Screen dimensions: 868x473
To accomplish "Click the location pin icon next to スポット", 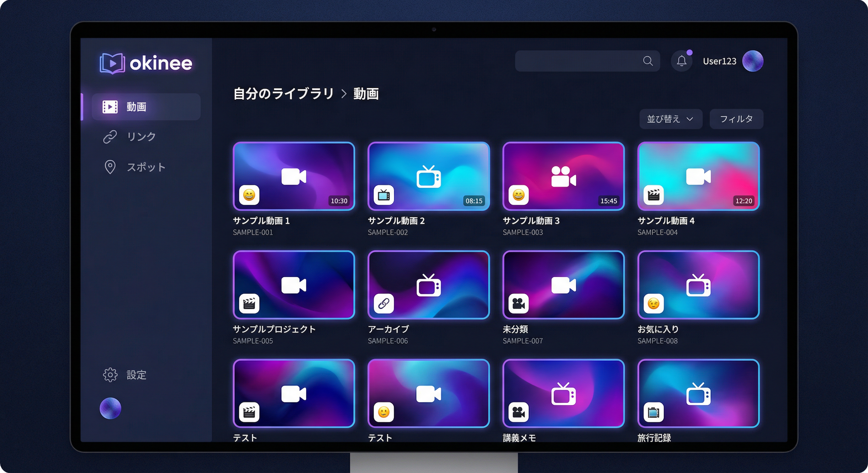I will (109, 167).
